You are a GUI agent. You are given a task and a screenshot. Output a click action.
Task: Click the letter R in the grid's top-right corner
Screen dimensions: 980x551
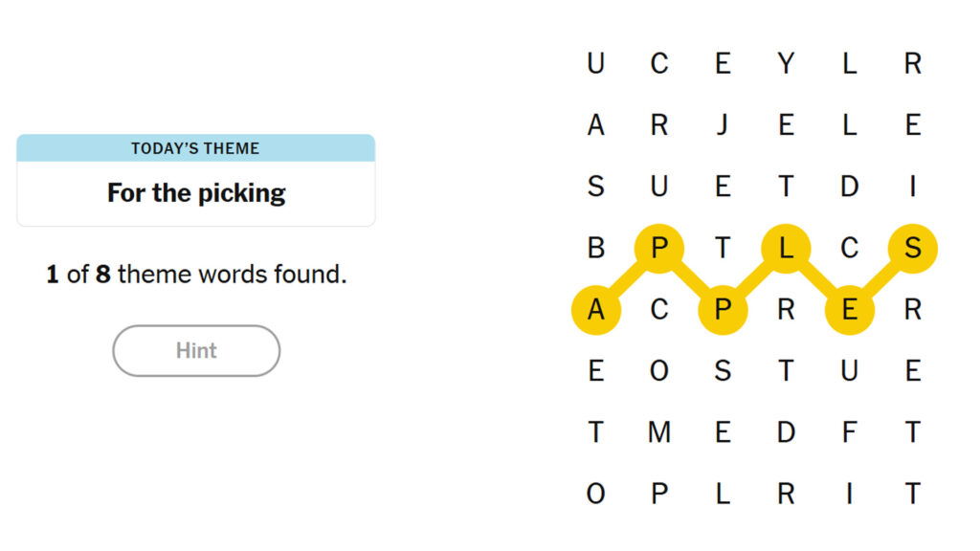click(913, 64)
